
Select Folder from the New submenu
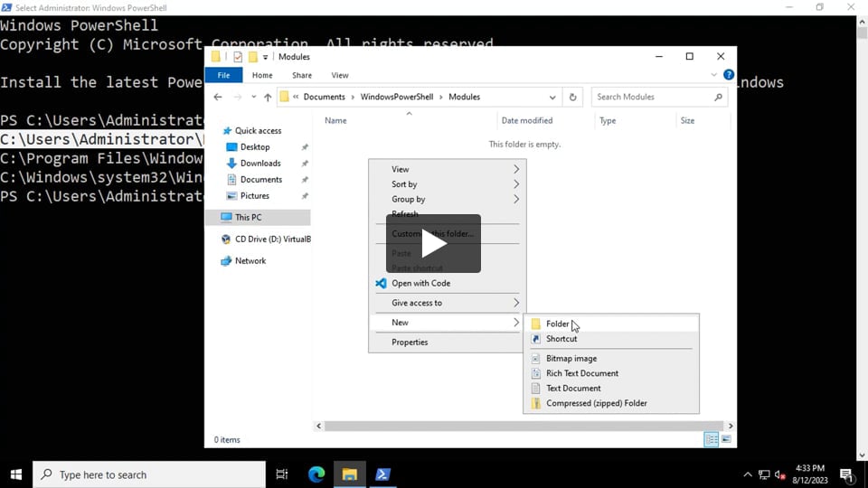tap(558, 324)
